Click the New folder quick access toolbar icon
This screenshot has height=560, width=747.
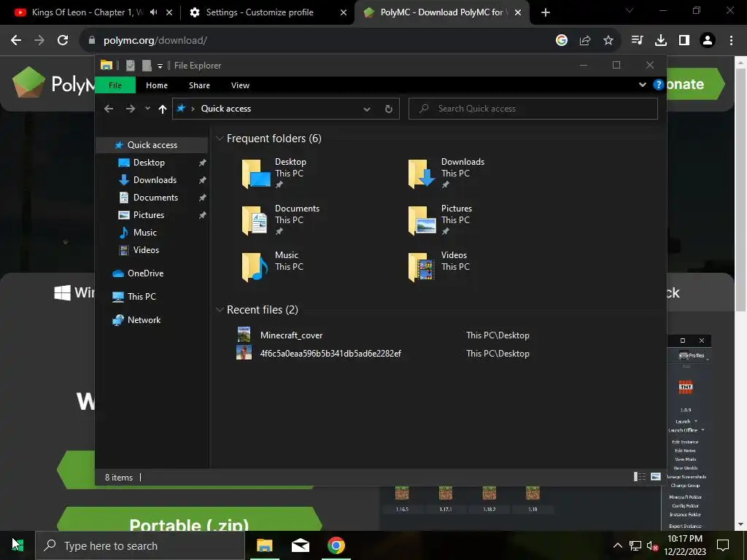tap(146, 65)
